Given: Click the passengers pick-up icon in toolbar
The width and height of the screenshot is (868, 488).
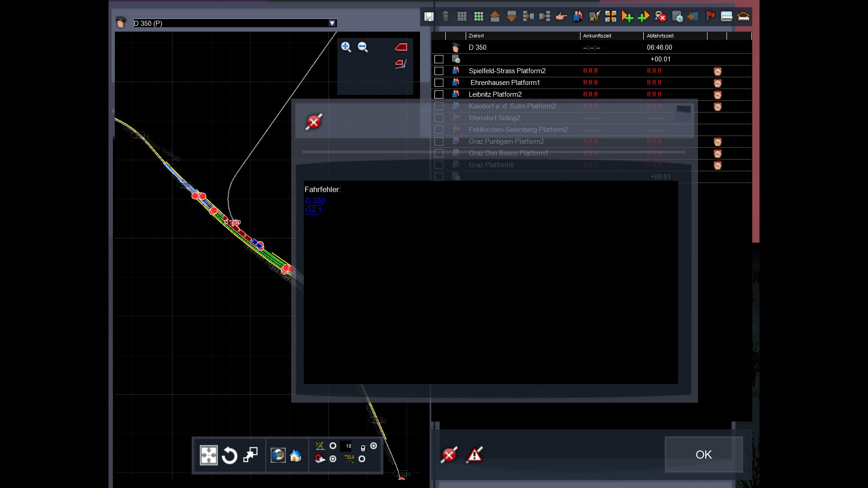Looking at the screenshot, I should click(578, 17).
